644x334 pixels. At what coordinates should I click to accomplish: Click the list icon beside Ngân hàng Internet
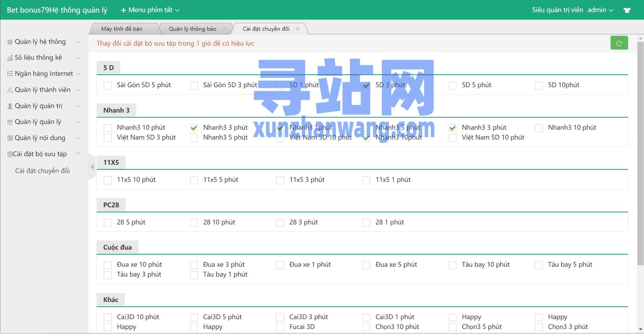point(10,74)
